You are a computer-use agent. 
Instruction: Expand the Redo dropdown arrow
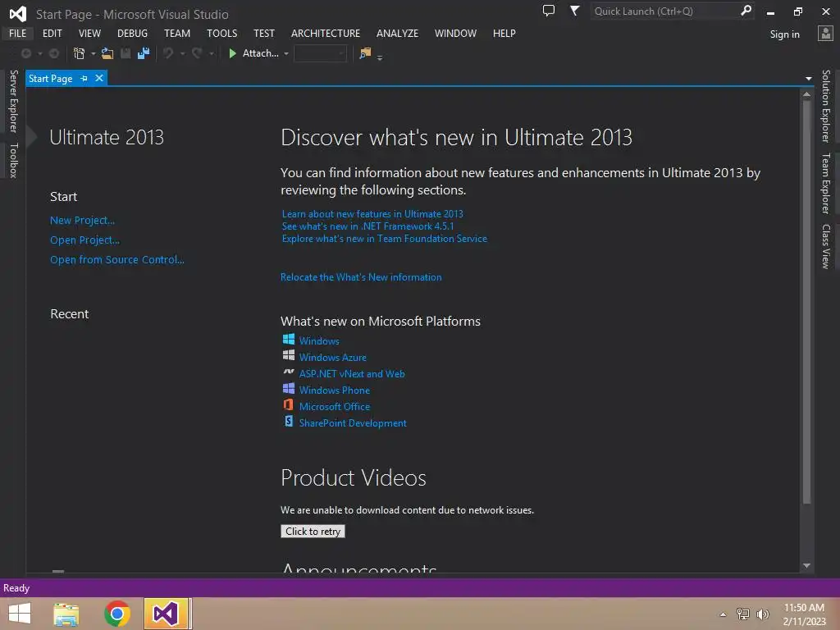click(212, 53)
